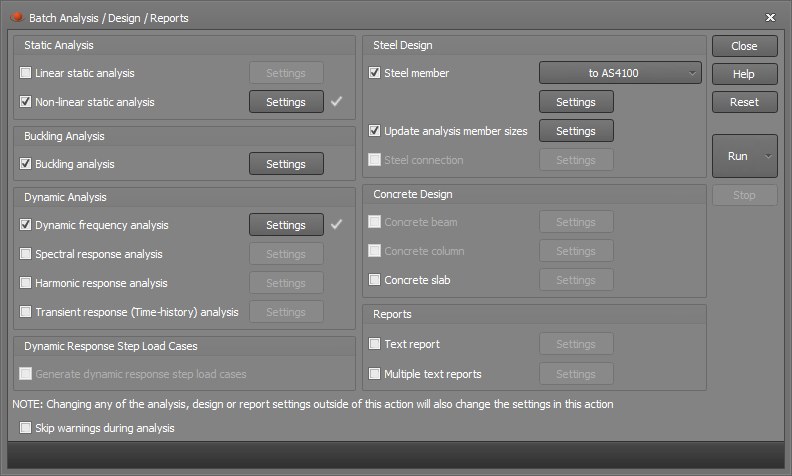The image size is (792, 476).
Task: Click the Help button
Action: pos(745,74)
